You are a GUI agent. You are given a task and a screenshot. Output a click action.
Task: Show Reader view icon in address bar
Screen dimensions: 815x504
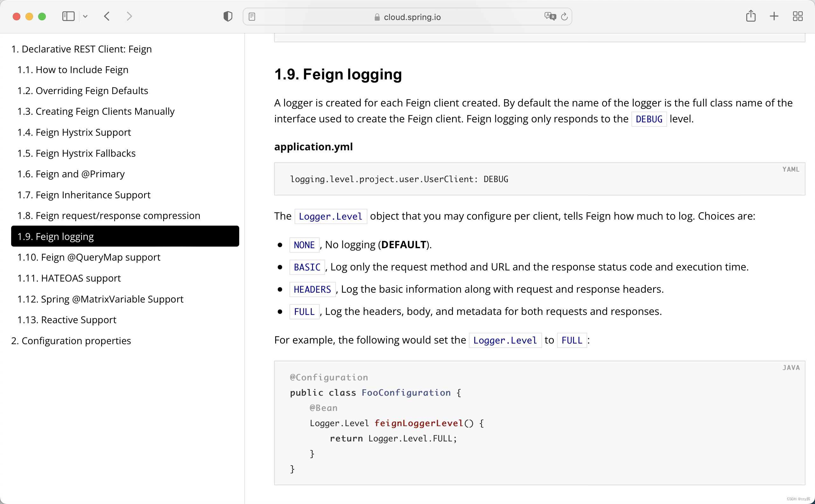click(x=252, y=17)
